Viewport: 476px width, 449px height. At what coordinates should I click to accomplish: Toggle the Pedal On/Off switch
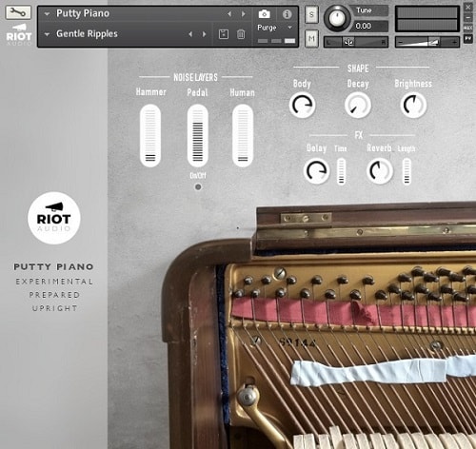click(198, 187)
